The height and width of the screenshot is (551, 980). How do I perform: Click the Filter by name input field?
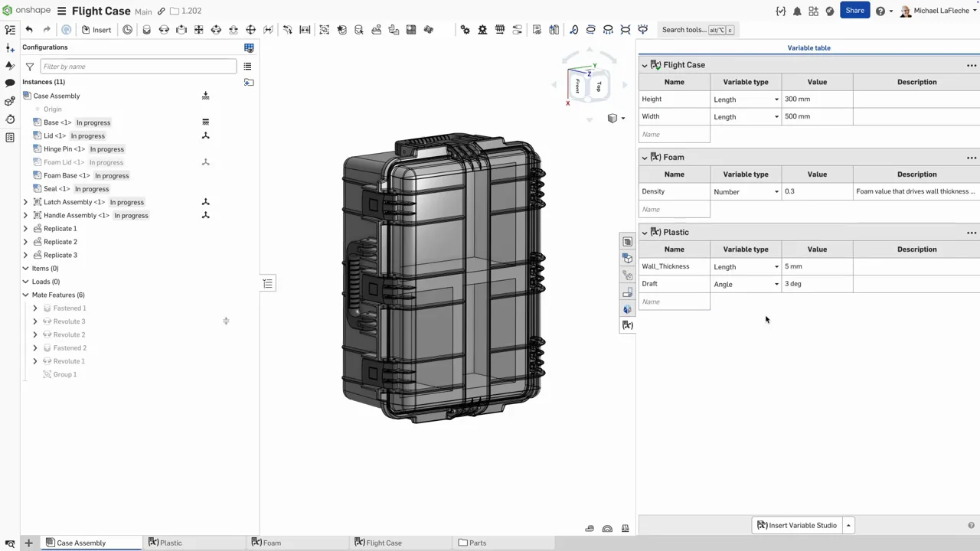pos(138,67)
